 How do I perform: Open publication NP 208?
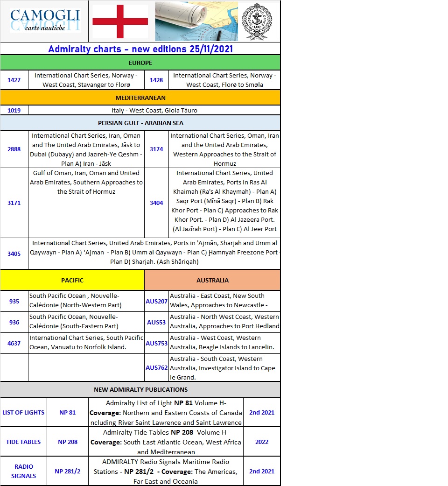[x=68, y=442]
